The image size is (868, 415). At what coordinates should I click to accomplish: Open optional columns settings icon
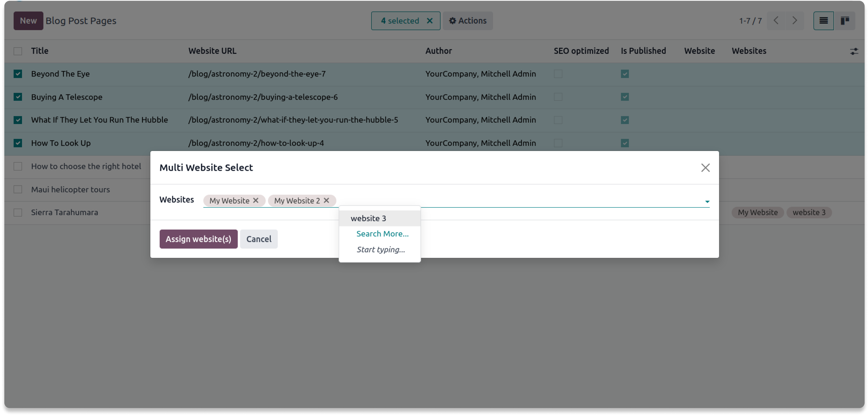point(854,51)
